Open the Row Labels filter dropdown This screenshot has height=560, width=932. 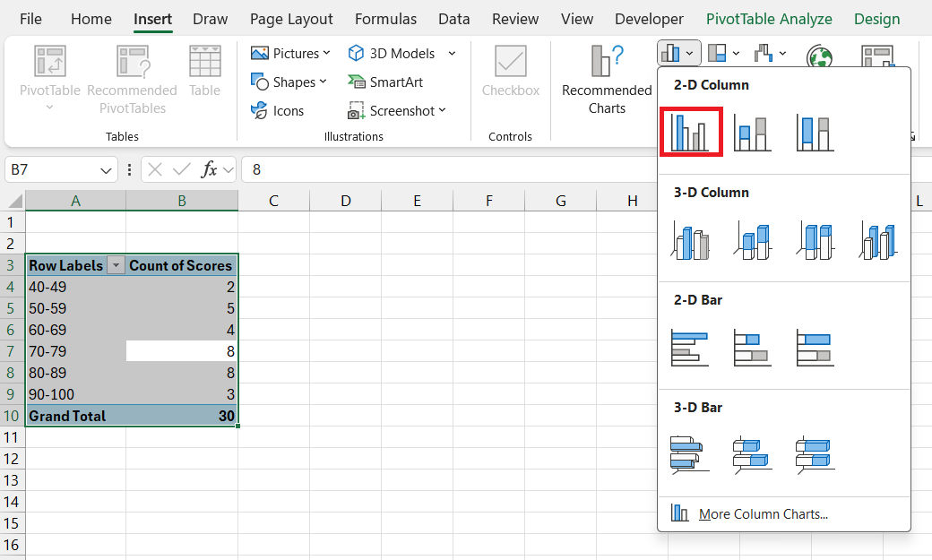click(116, 266)
